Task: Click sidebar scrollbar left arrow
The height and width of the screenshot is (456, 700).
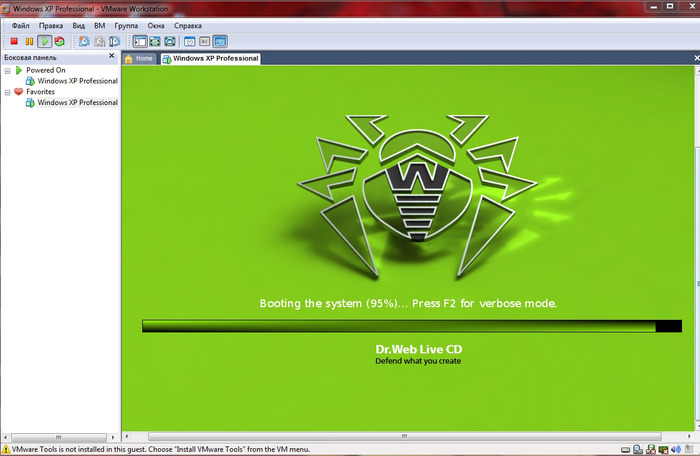Action: [5, 437]
